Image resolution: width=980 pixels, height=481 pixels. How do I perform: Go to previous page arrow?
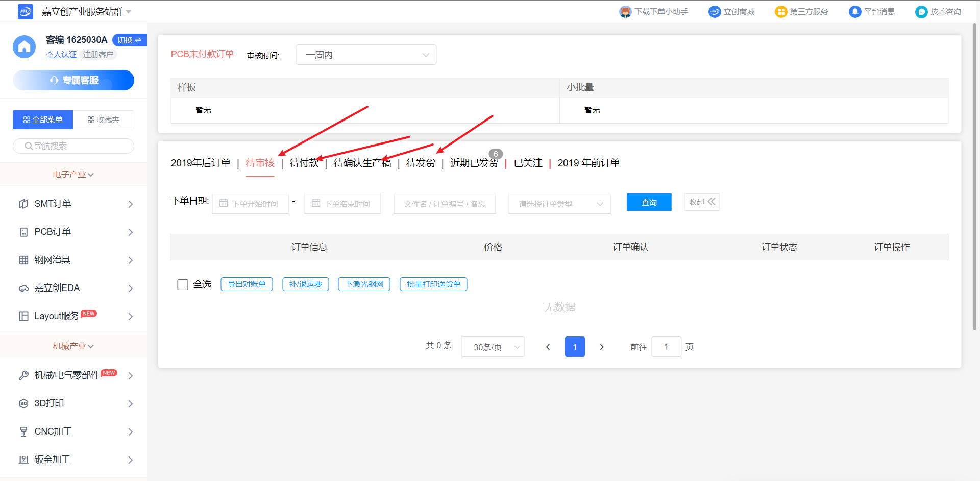pos(548,347)
